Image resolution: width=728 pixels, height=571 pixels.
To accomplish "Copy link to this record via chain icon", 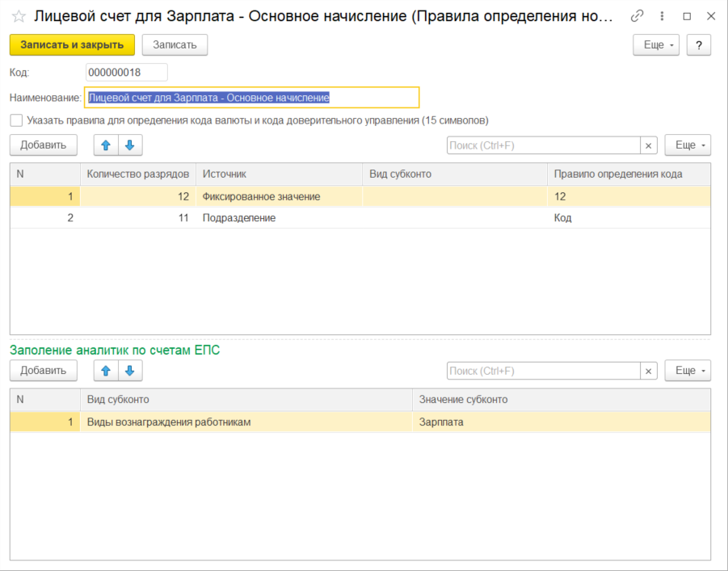I will [x=638, y=17].
